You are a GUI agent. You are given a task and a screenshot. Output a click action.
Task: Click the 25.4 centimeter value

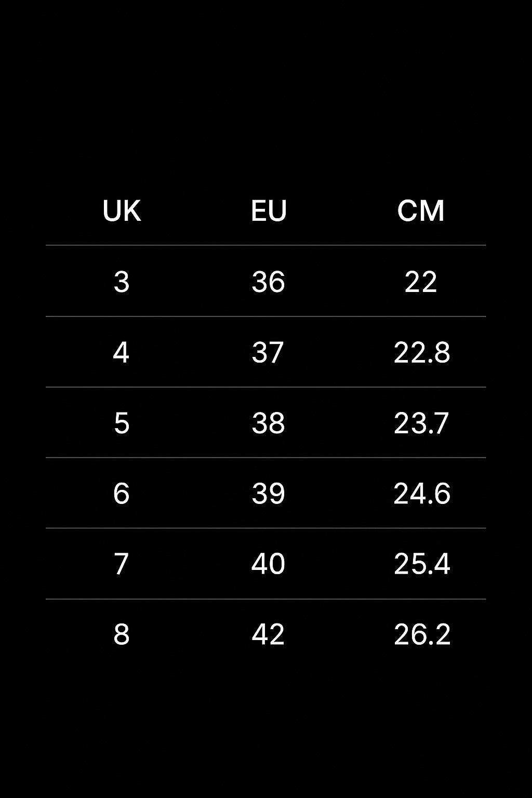point(421,564)
